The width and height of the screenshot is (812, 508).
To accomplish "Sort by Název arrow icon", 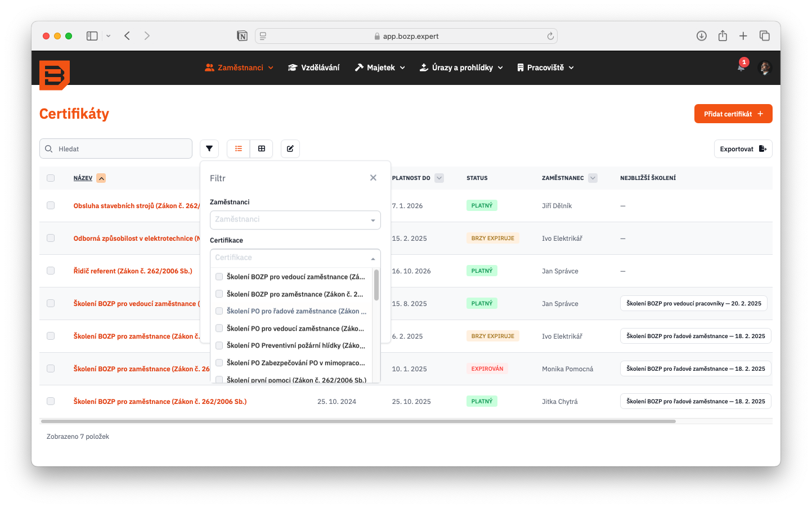I will tap(101, 178).
